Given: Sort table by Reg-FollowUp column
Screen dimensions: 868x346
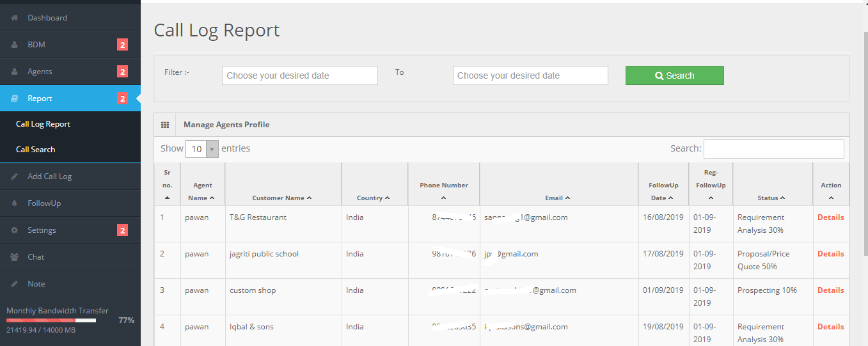Looking at the screenshot, I should tap(711, 185).
